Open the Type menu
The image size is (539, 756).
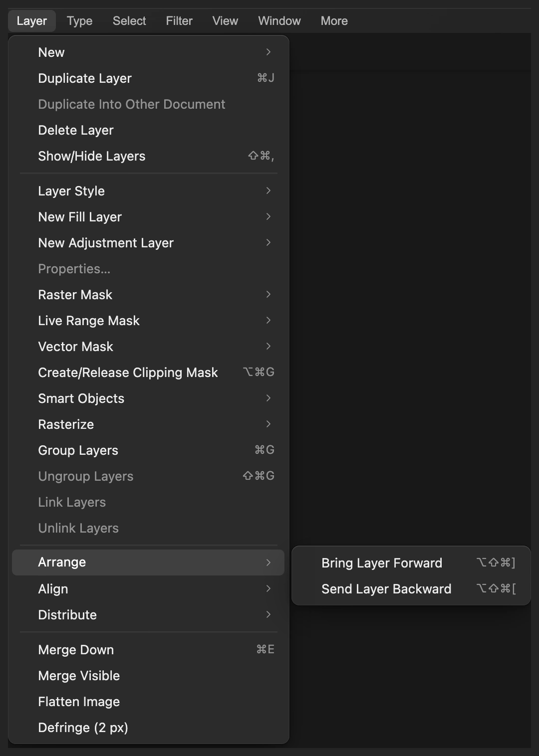point(80,21)
